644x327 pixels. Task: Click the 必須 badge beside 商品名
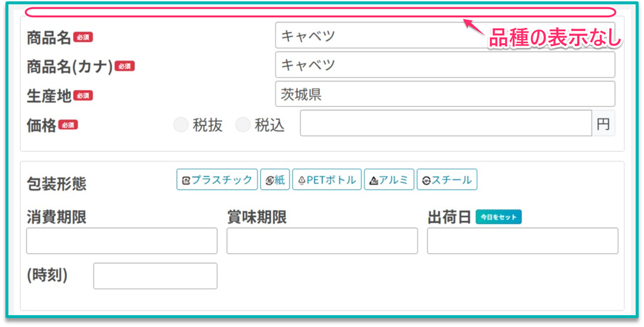[83, 37]
